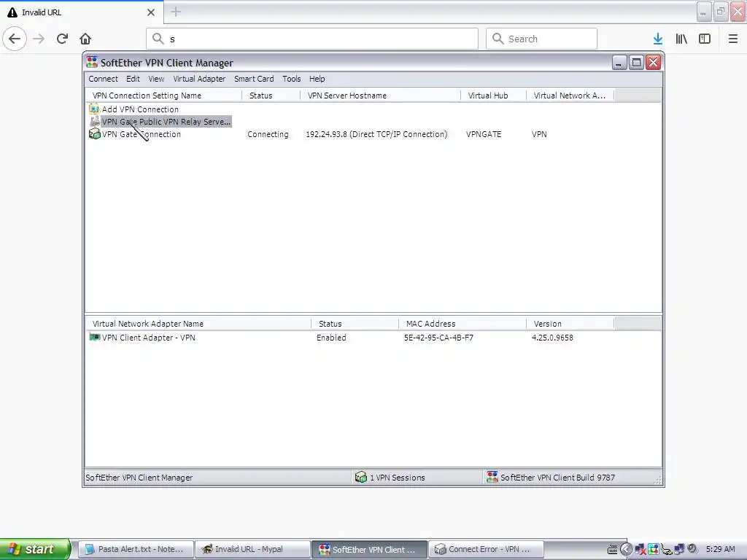
Task: Open the browser hamburger menu
Action: point(733,39)
